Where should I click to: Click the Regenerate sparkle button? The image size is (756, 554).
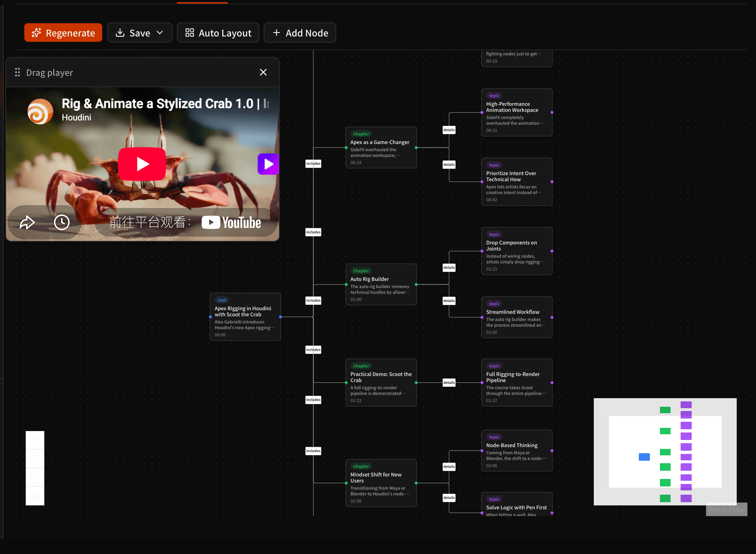click(63, 33)
